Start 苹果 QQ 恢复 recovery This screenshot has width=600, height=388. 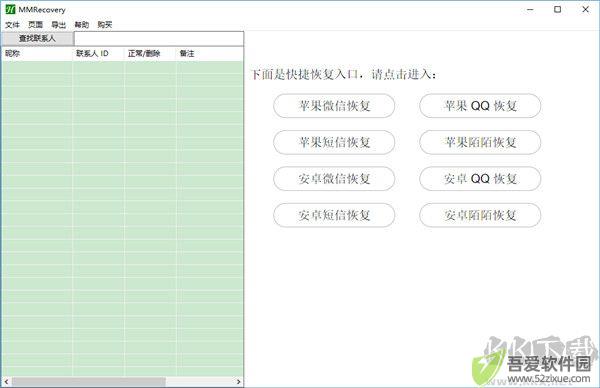coord(480,106)
